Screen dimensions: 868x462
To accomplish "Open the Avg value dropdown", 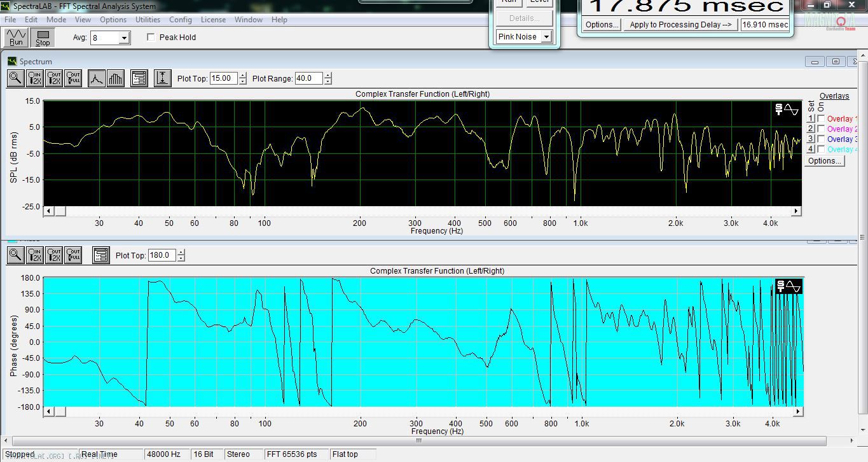I will pyautogui.click(x=124, y=38).
